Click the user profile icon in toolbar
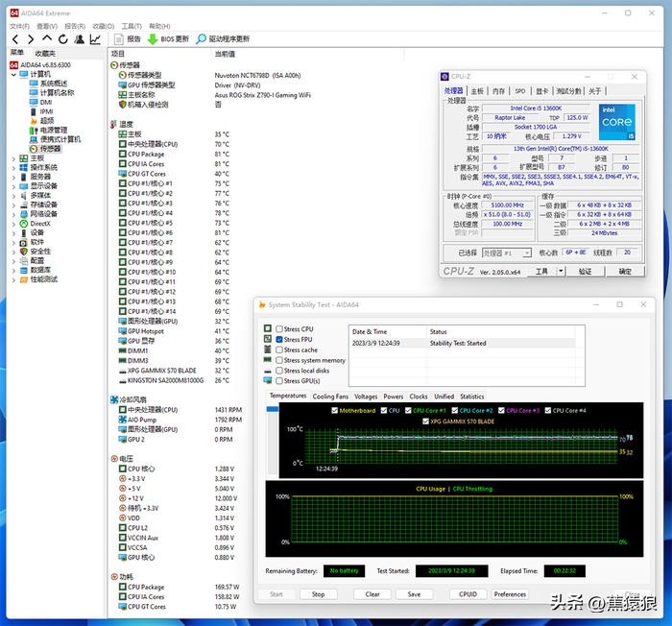Image resolution: width=672 pixels, height=626 pixels. [x=78, y=39]
